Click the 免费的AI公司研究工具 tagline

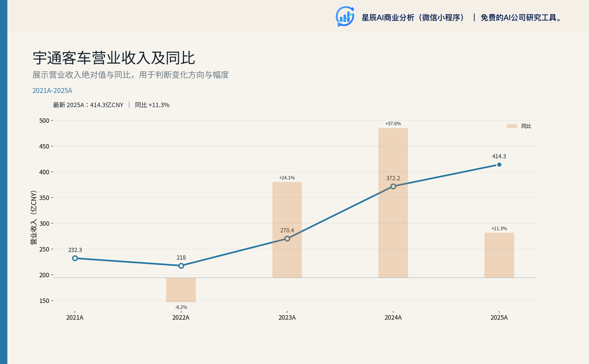click(521, 18)
